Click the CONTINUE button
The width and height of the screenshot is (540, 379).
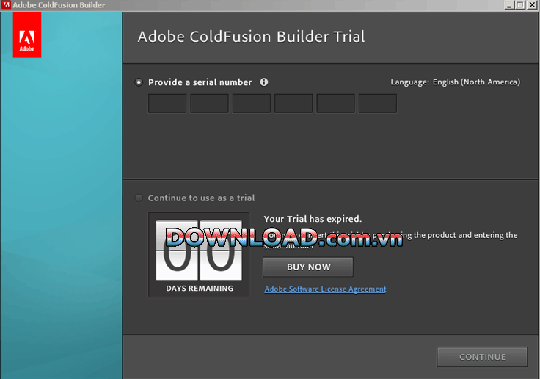coord(482,357)
